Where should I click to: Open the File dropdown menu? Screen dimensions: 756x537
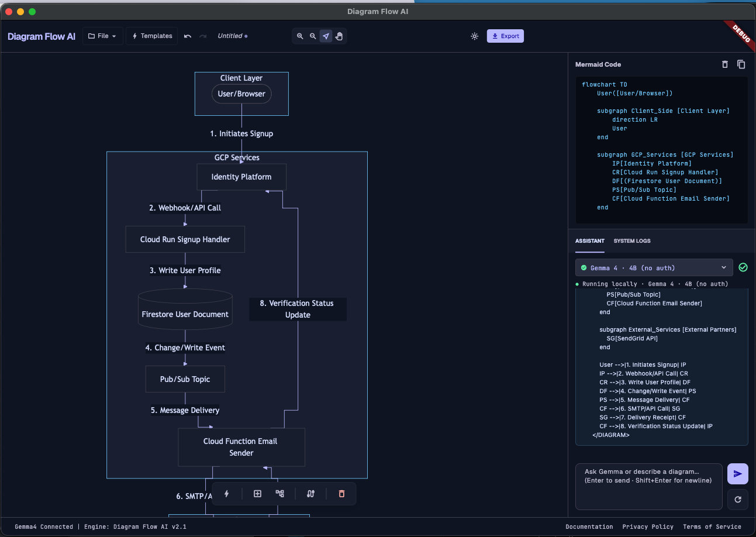103,36
